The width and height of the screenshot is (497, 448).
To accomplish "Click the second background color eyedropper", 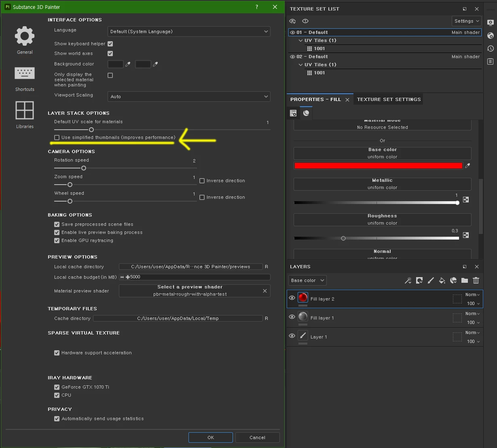I will [x=155, y=64].
